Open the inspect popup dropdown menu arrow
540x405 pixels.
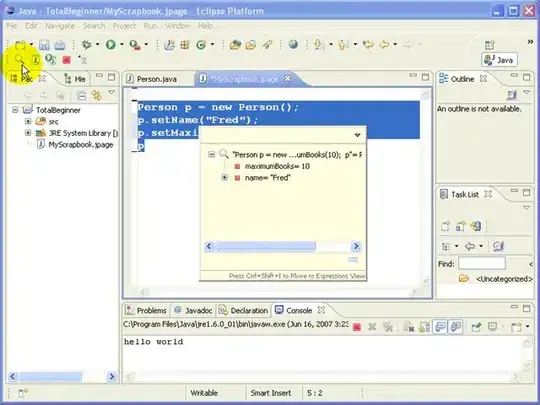point(357,135)
